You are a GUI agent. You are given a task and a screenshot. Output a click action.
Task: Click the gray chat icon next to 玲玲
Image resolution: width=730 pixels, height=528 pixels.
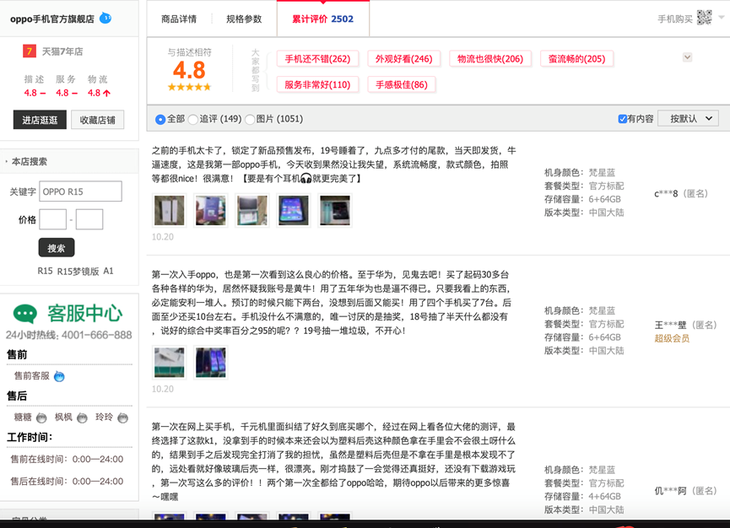click(x=122, y=418)
